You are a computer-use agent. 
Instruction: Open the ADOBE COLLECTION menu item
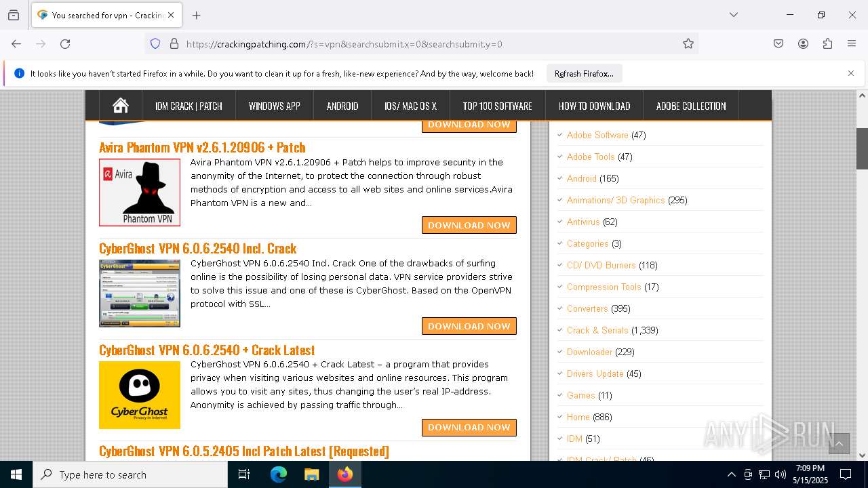[691, 106]
